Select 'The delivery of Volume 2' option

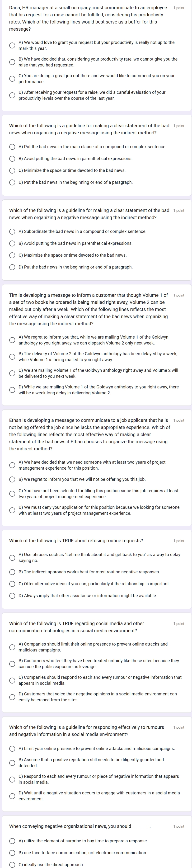[12, 357]
